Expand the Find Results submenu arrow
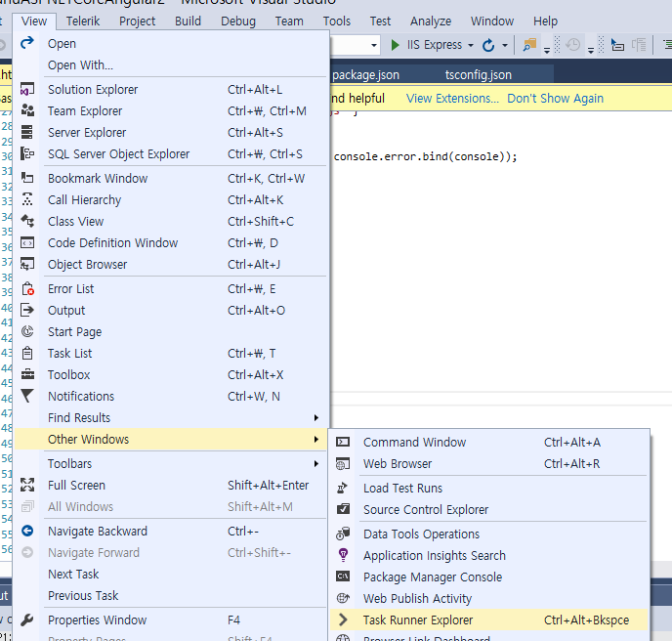This screenshot has width=672, height=641. (315, 417)
